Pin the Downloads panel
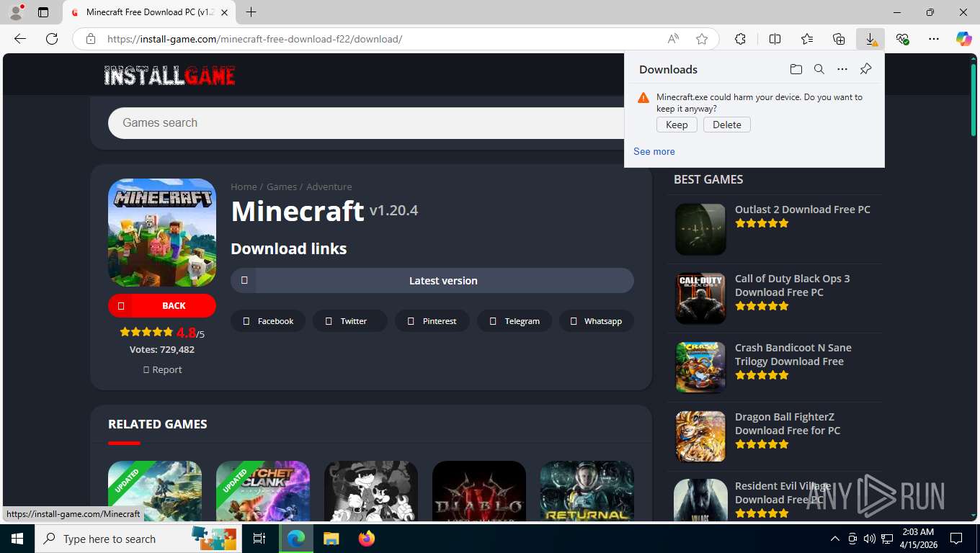Image resolution: width=980 pixels, height=553 pixels. (x=865, y=69)
